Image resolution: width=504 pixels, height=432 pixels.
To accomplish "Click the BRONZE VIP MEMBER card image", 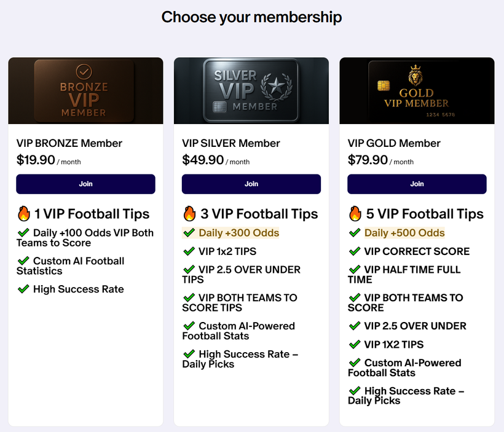I will tap(85, 90).
